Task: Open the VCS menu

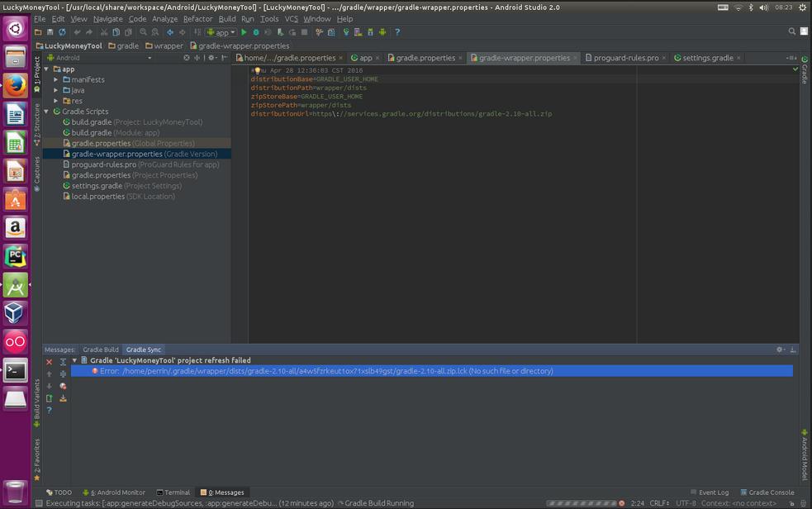Action: [x=292, y=19]
